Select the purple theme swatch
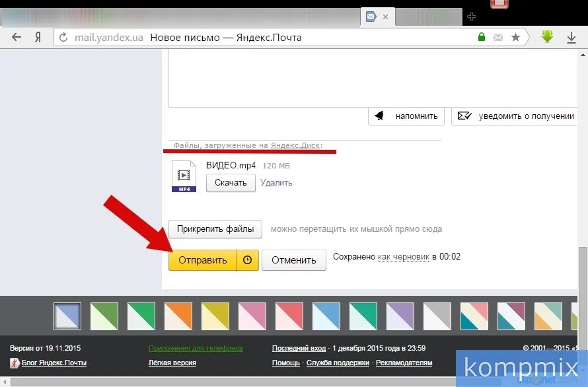588x387 pixels. pos(400,316)
